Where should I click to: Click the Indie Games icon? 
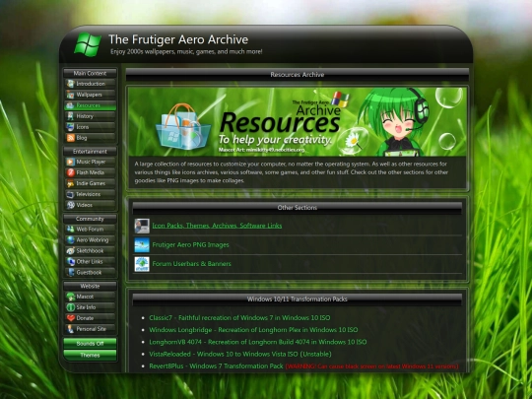click(x=70, y=183)
